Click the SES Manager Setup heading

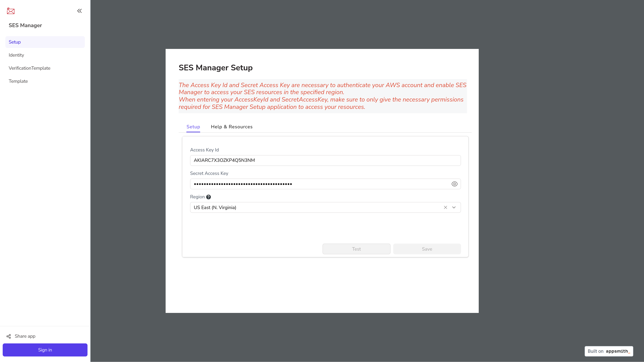tap(216, 68)
